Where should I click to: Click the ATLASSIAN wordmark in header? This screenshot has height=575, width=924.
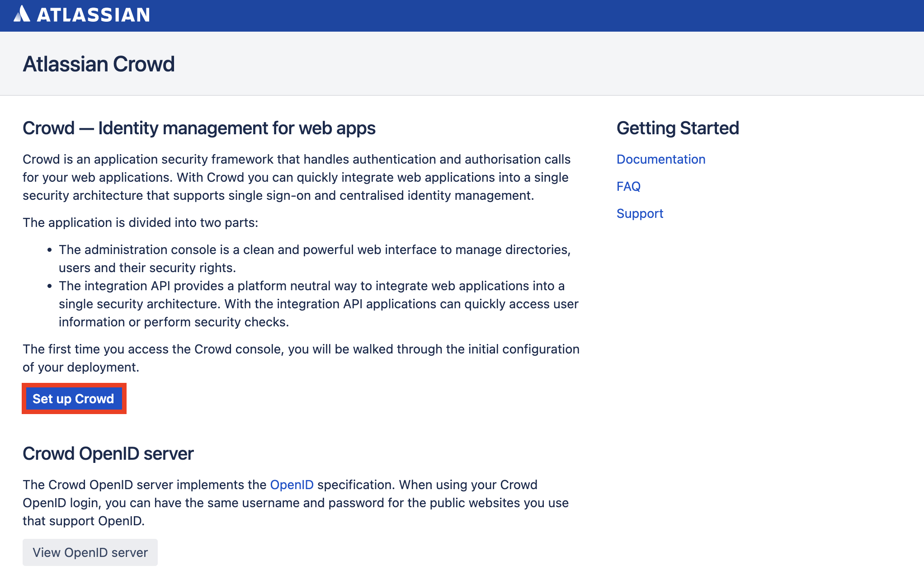click(93, 15)
